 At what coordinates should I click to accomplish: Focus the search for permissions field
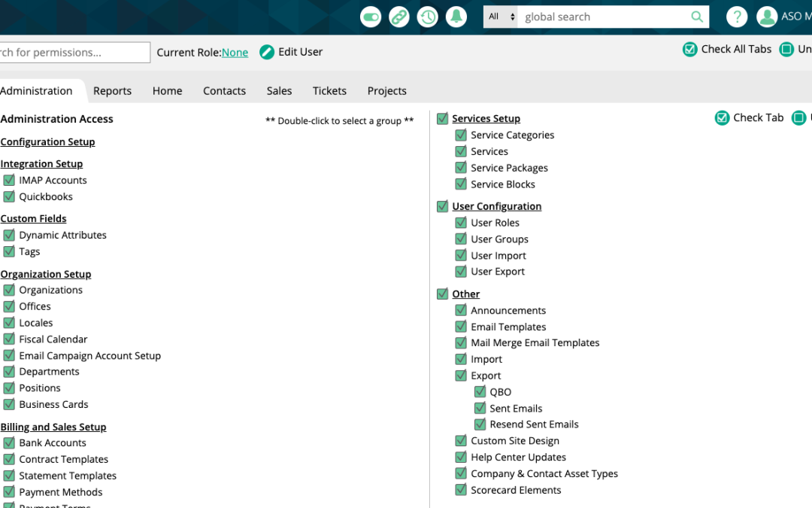coord(74,53)
